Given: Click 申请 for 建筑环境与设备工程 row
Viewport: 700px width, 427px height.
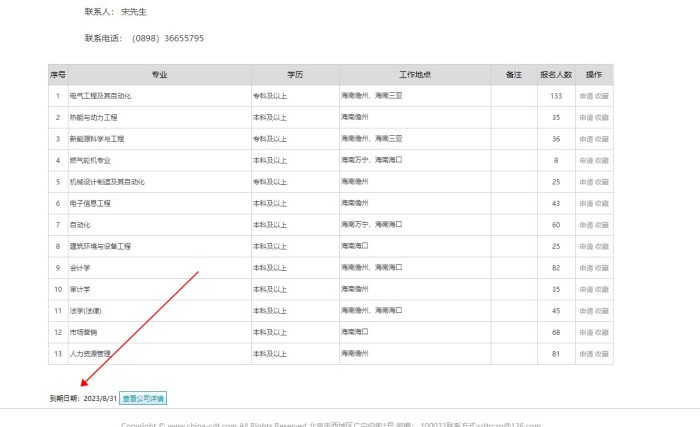Looking at the screenshot, I should (585, 246).
